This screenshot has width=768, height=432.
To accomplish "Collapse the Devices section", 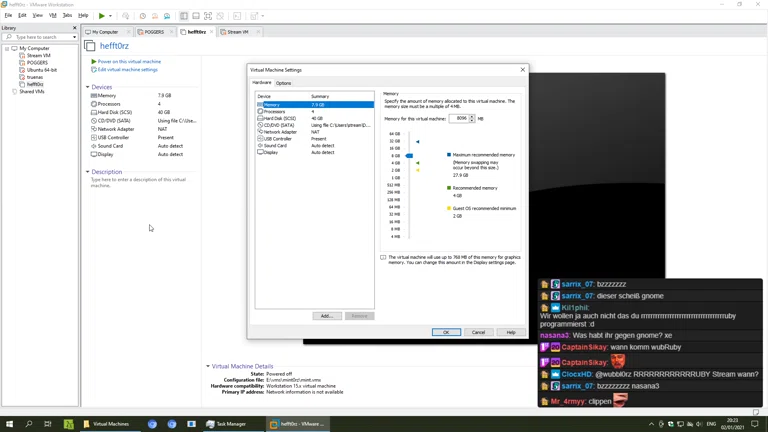I will [88, 87].
